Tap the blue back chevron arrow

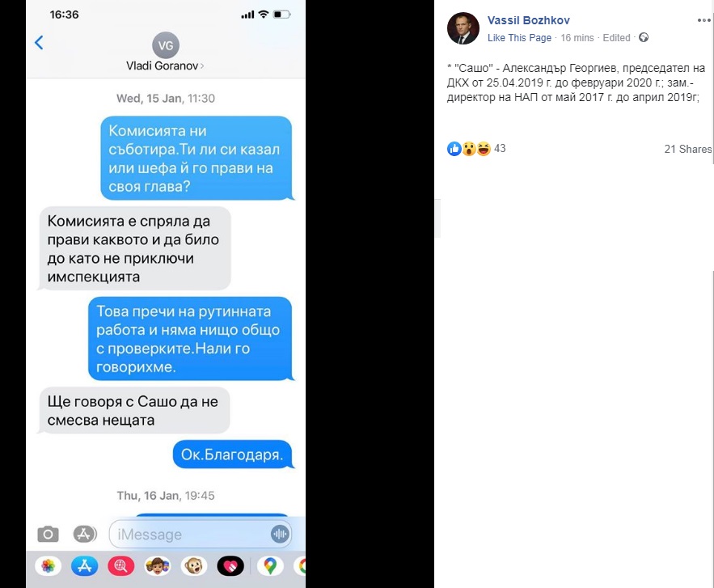(39, 43)
